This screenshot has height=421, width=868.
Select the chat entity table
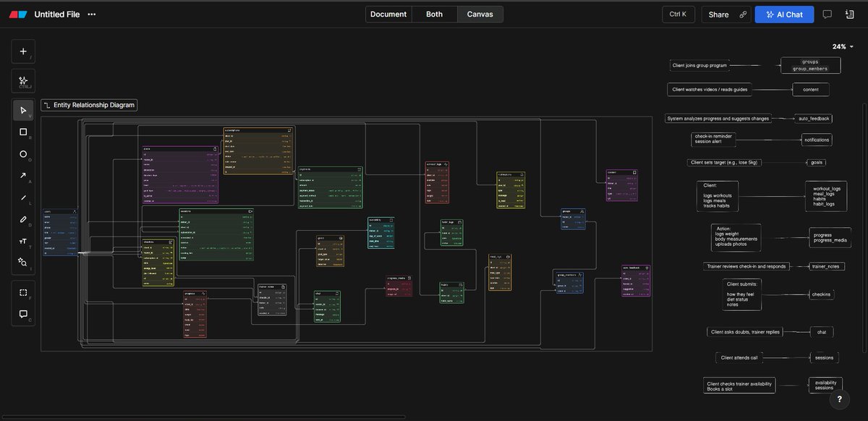pos(327,306)
